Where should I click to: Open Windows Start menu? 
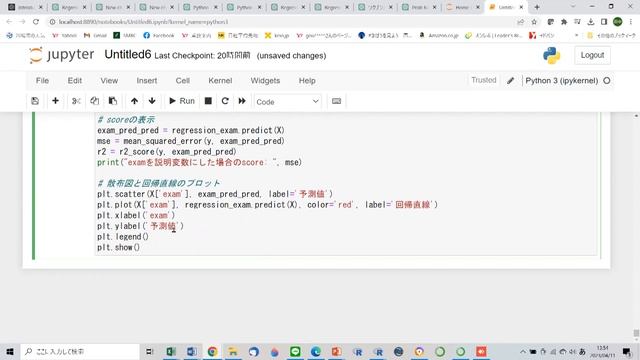[x=10, y=351]
